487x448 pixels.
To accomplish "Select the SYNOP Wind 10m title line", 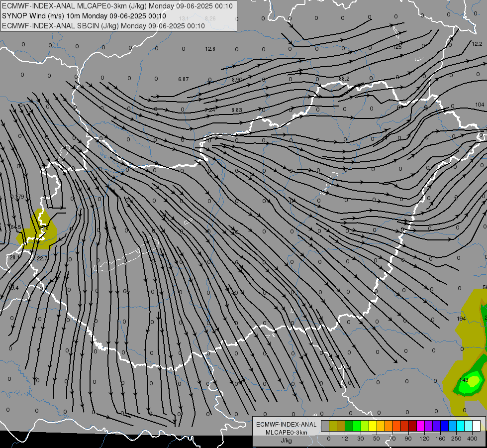I will (84, 16).
